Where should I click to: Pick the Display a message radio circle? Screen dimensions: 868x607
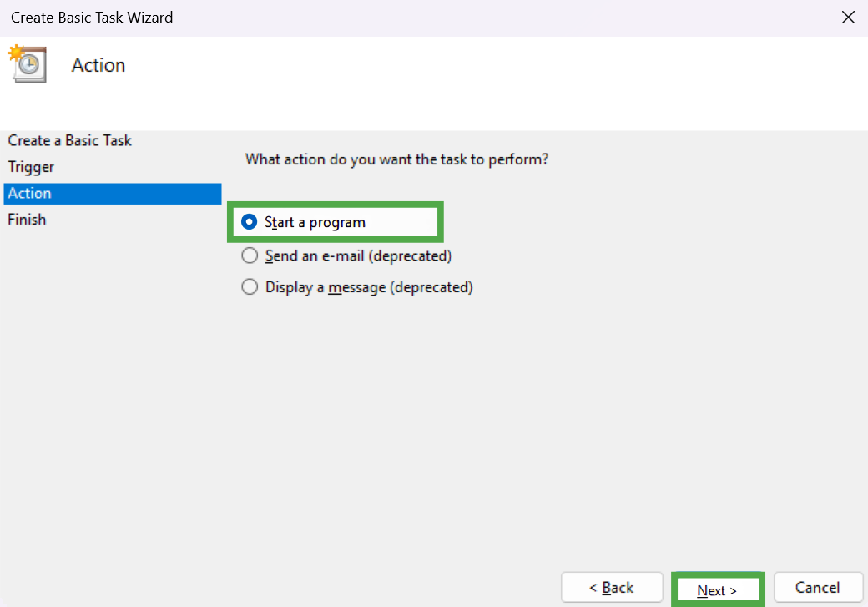pyautogui.click(x=250, y=287)
